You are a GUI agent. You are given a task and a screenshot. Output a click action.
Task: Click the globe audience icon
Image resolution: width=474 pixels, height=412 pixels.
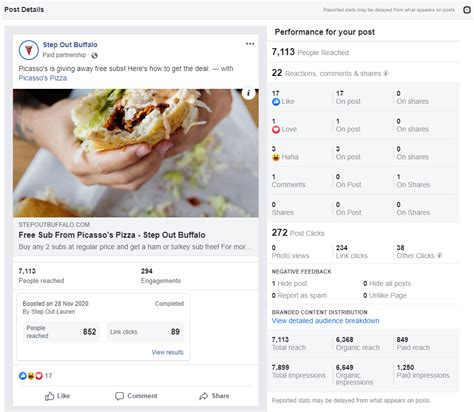(94, 55)
